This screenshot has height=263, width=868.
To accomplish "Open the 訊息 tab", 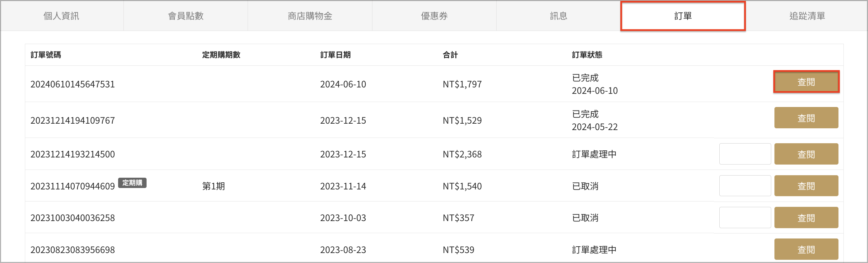I will tap(559, 16).
